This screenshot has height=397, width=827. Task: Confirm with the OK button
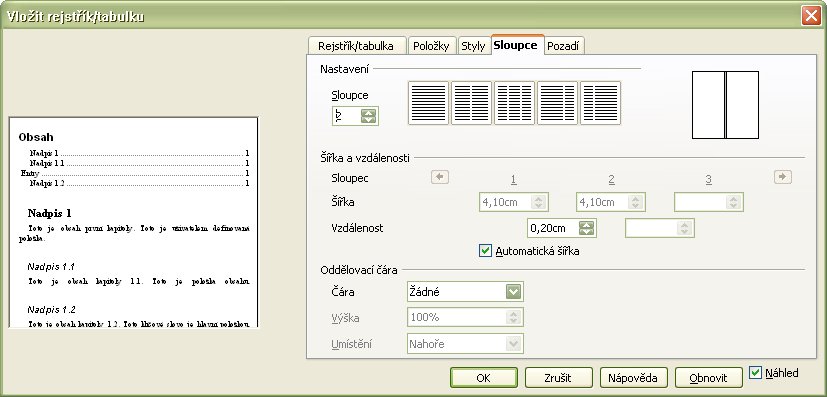pyautogui.click(x=483, y=377)
